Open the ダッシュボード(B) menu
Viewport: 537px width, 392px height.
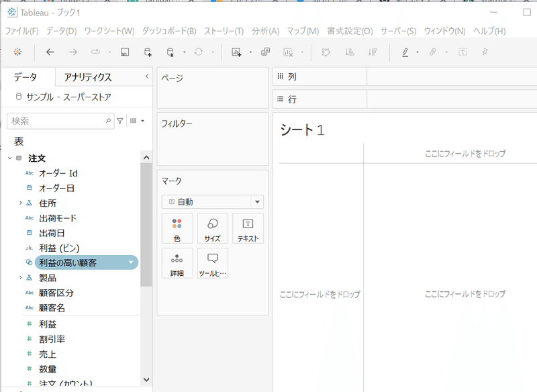pos(170,31)
